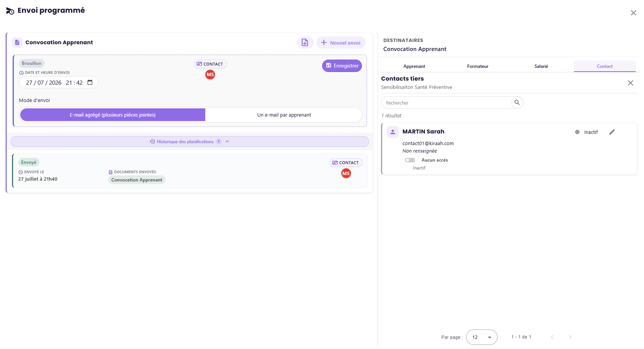Close the Contacts tiers panel
Screen dimensions: 644x349
(x=631, y=83)
